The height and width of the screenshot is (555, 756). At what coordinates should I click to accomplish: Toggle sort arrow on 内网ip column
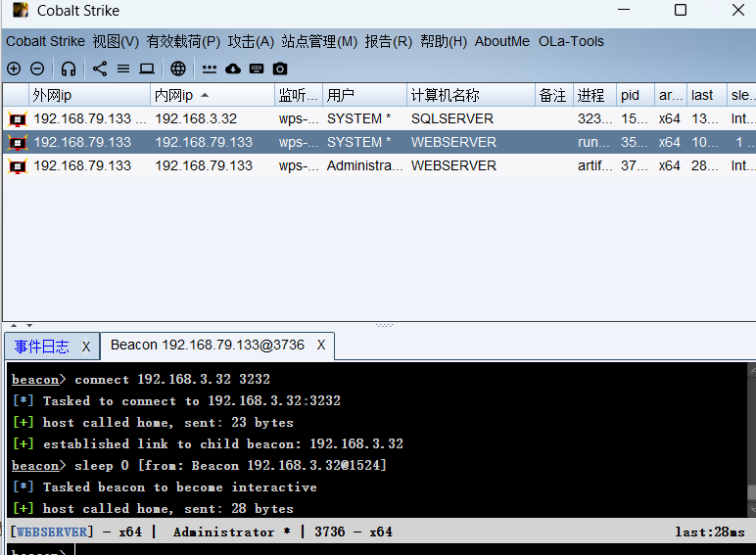[205, 95]
